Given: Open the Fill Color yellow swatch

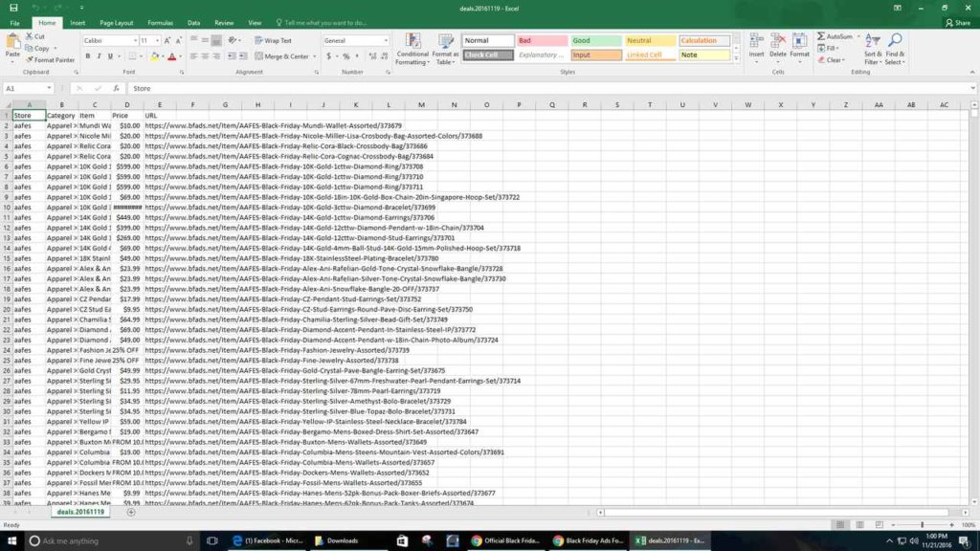Looking at the screenshot, I should click(154, 56).
